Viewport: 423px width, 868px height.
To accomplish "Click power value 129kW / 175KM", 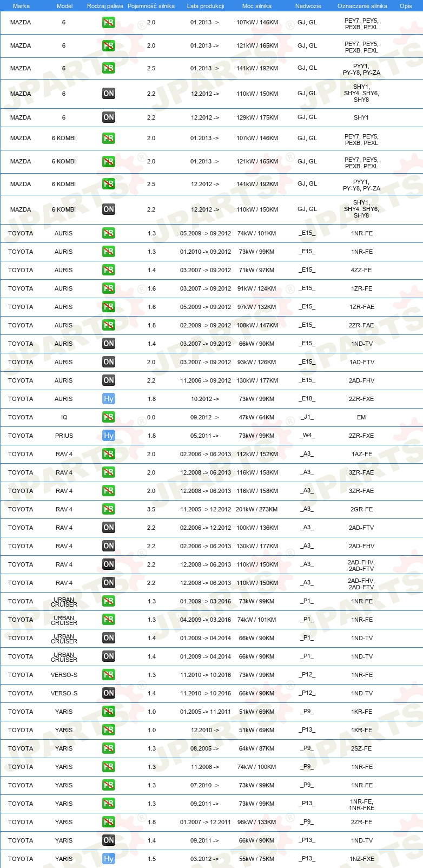I will [x=257, y=117].
